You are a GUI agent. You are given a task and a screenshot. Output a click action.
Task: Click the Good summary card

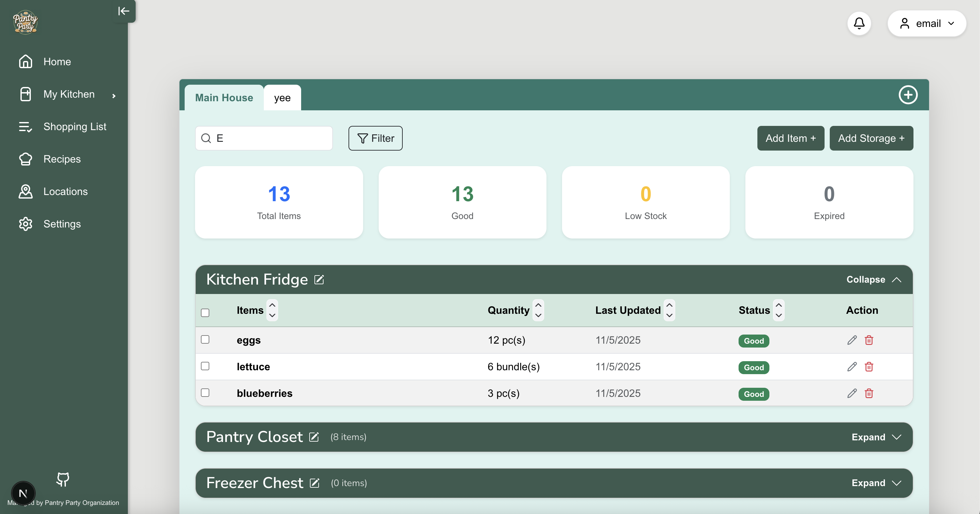coord(462,202)
